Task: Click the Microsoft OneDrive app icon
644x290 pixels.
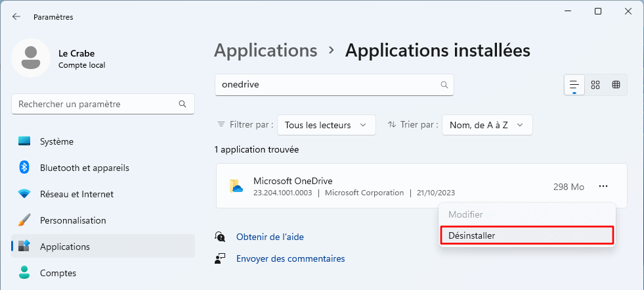Action: [x=236, y=186]
